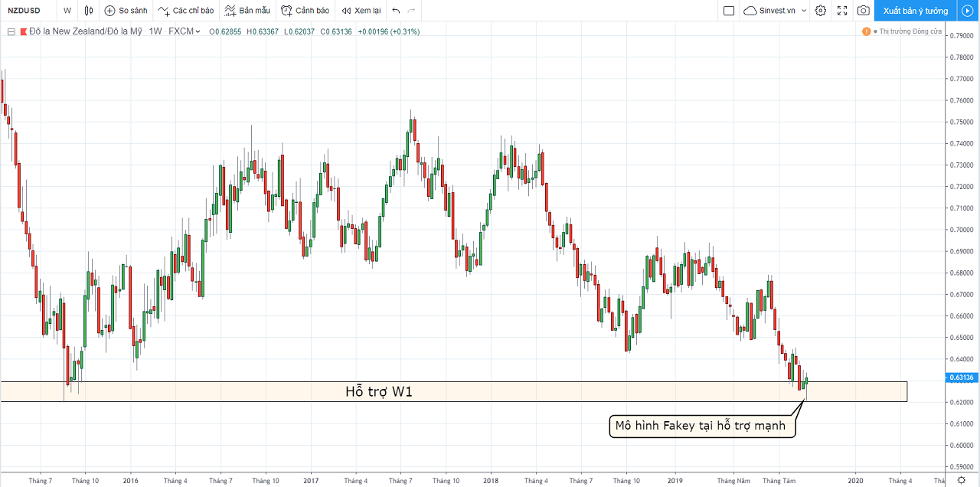Viewport: 980px width, 487px height.
Task: Click the 2018 label on time axis
Action: pos(491,480)
